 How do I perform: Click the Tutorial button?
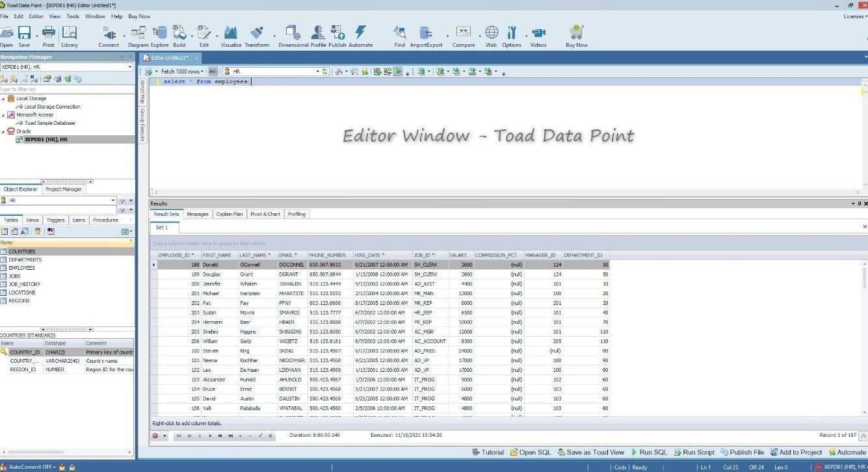pos(488,452)
